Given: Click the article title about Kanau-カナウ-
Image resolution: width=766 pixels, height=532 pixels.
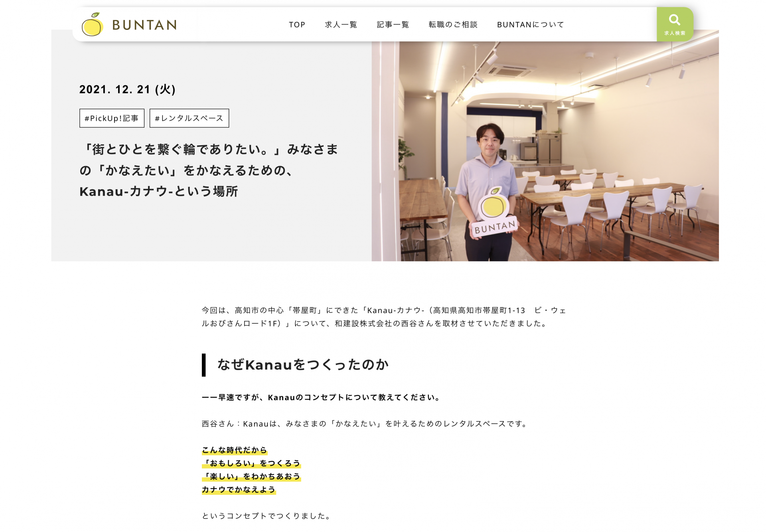Looking at the screenshot, I should pyautogui.click(x=209, y=170).
